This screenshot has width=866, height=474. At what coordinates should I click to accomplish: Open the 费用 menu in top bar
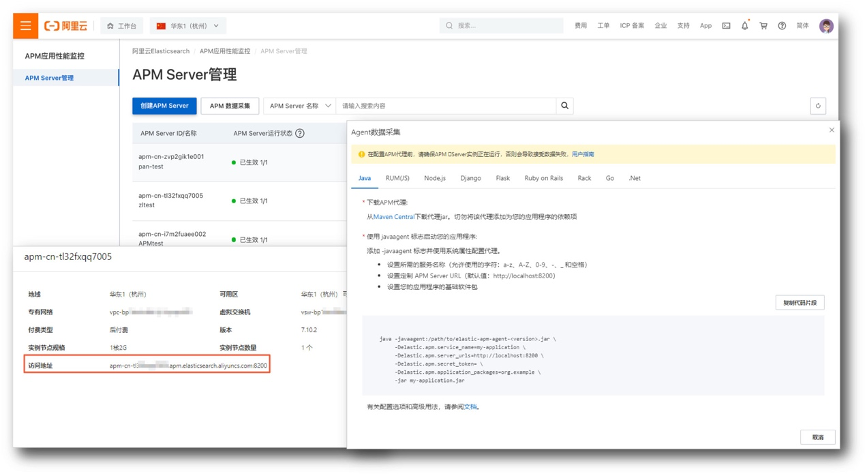tap(580, 25)
